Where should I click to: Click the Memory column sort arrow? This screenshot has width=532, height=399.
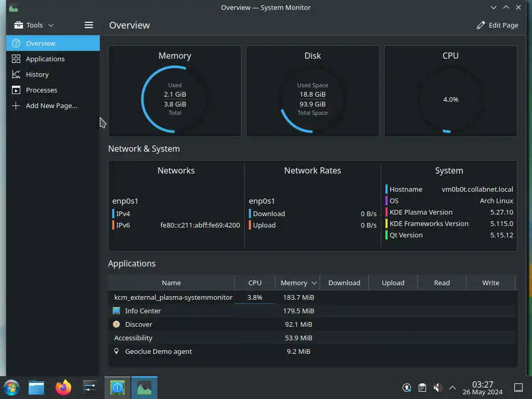coord(314,283)
